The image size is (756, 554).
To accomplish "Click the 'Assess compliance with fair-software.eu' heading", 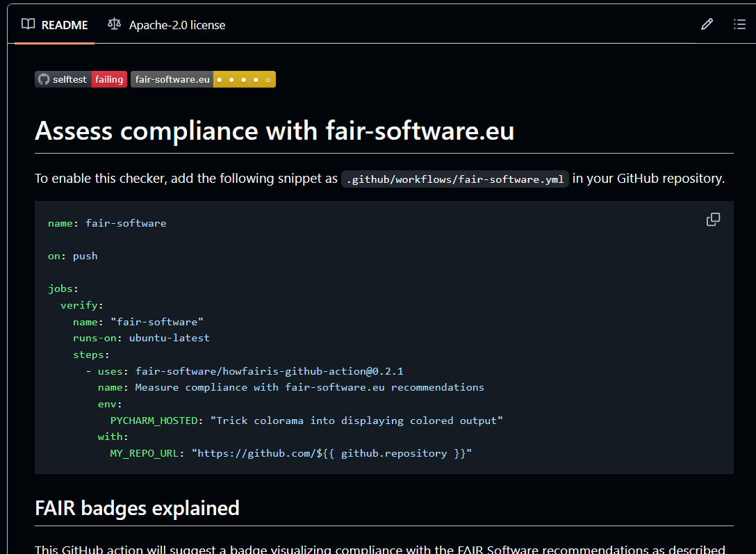I will tap(274, 130).
